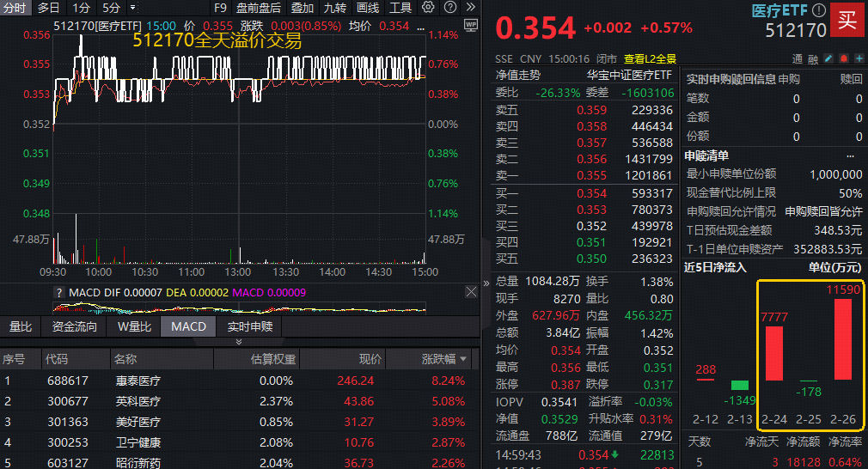Toggle 盘前盘后 pre/post-market display

[x=259, y=8]
